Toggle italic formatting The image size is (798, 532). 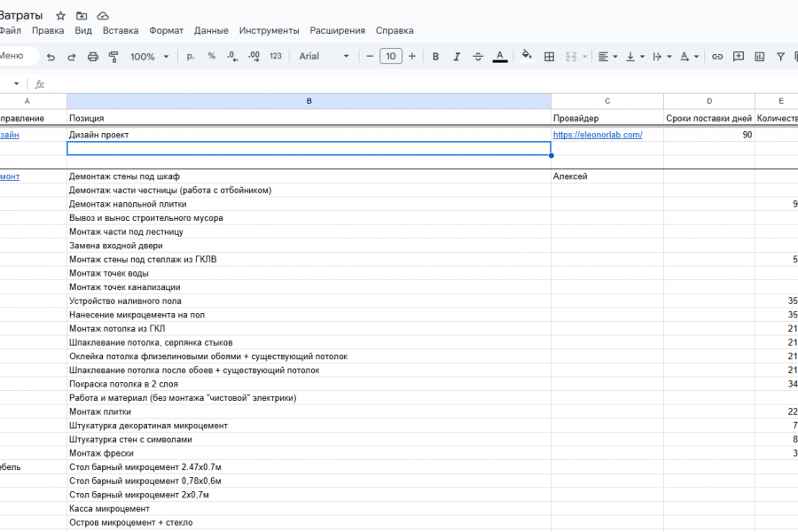[x=457, y=57]
